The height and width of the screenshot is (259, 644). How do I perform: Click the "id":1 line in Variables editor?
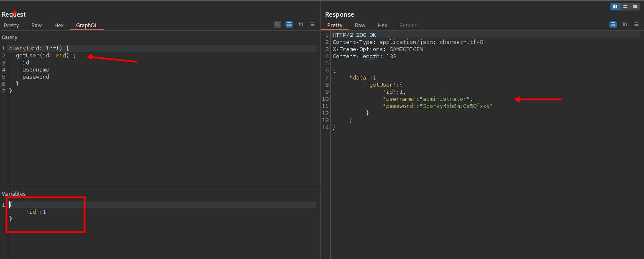(x=36, y=212)
